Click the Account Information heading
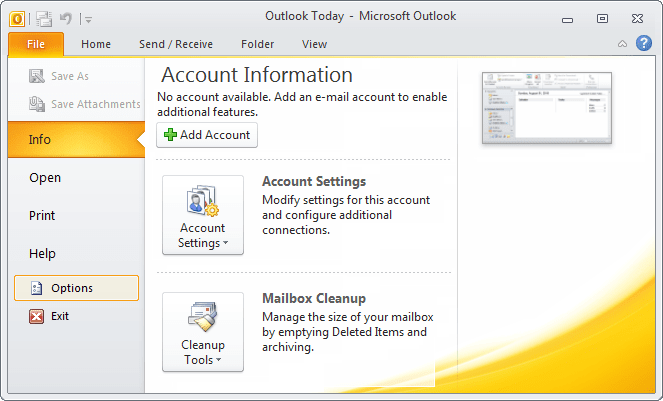This screenshot has width=663, height=401. pyautogui.click(x=257, y=75)
